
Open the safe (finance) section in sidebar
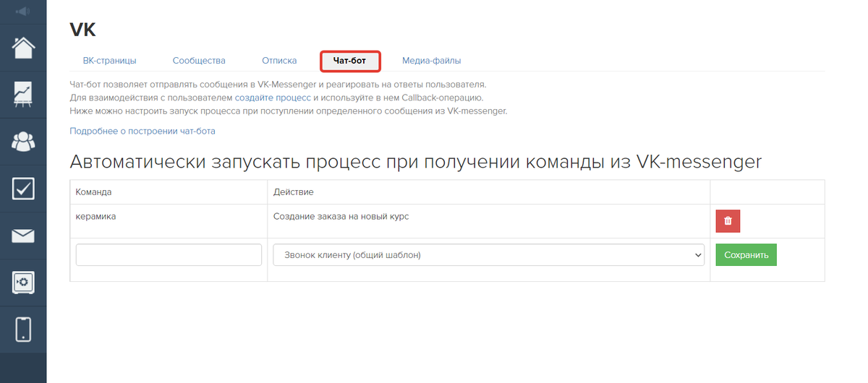click(23, 282)
